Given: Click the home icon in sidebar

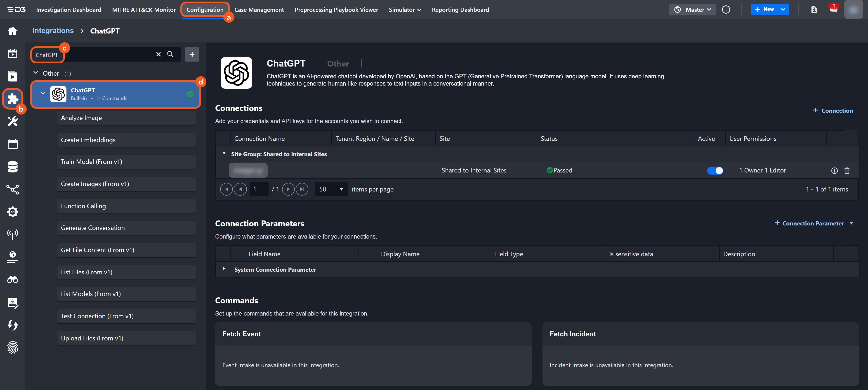Looking at the screenshot, I should click(x=12, y=31).
